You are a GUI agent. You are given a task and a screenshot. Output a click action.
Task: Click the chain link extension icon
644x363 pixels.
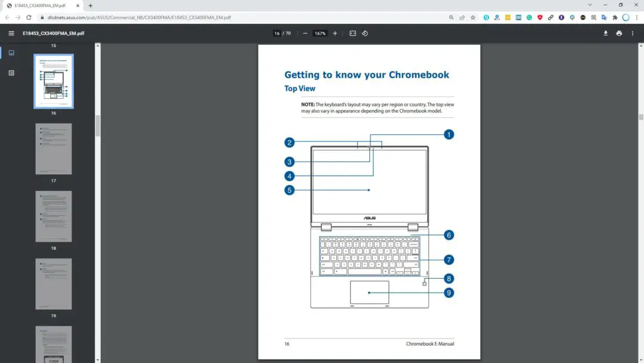coord(551,18)
